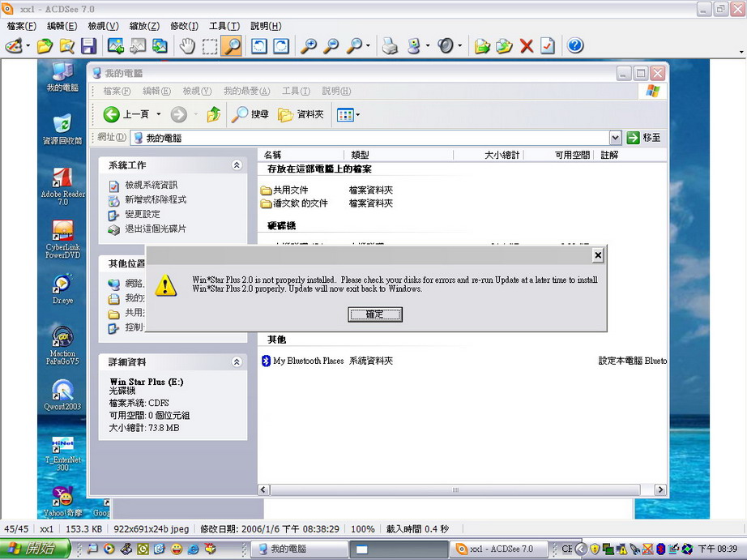Open the 檔案(F) menu in ACDSee
Image resolution: width=747 pixels, height=560 pixels.
(21, 26)
